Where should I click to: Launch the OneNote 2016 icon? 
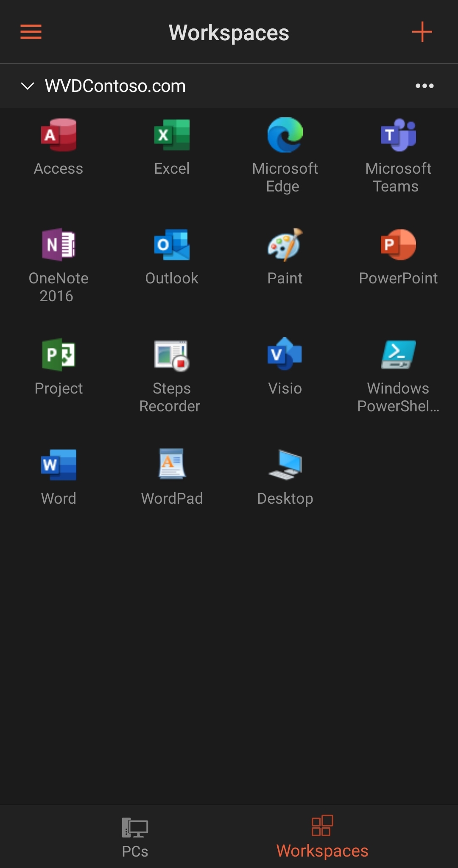59,244
